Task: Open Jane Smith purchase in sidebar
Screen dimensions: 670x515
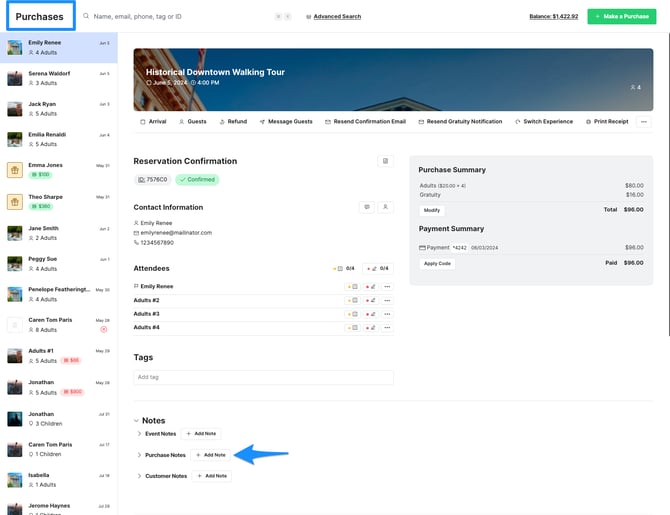Action: (x=59, y=233)
